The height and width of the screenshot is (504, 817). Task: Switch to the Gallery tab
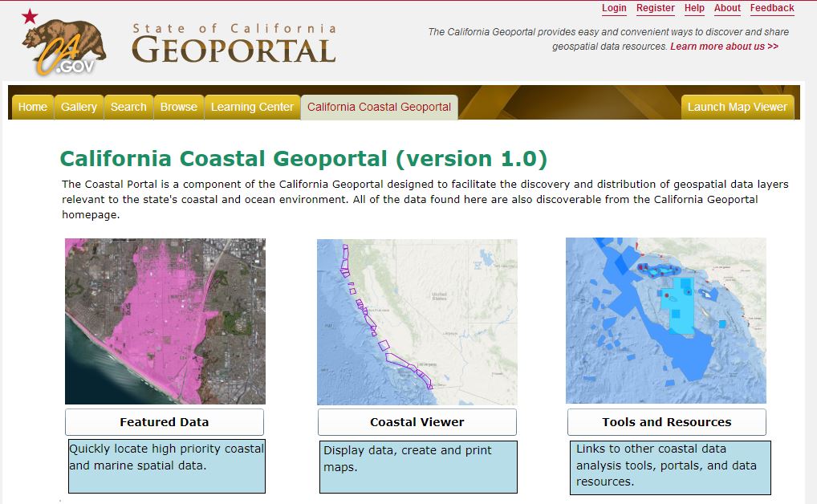click(79, 107)
